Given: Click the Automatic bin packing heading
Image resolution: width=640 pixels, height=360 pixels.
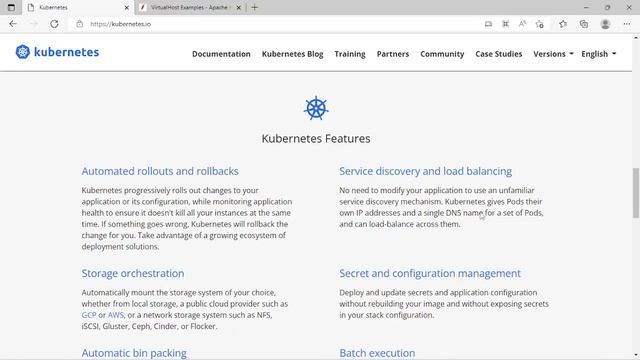Looking at the screenshot, I should click(x=134, y=353).
